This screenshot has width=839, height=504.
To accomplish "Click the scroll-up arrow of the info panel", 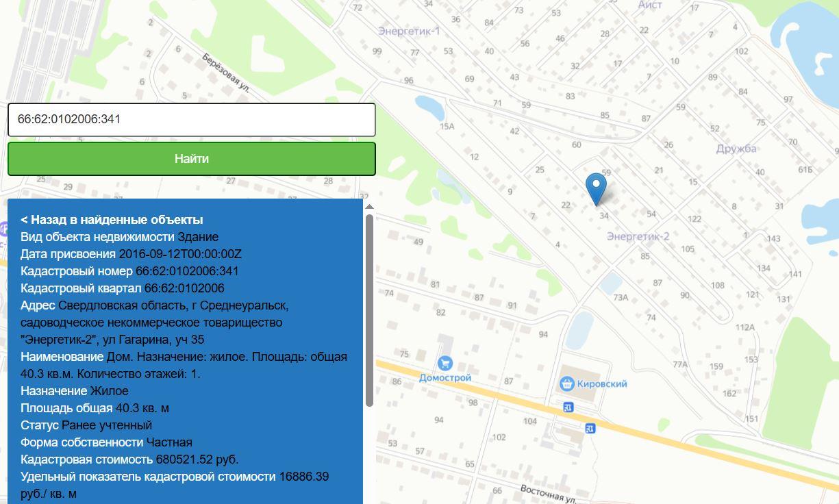I will click(369, 207).
